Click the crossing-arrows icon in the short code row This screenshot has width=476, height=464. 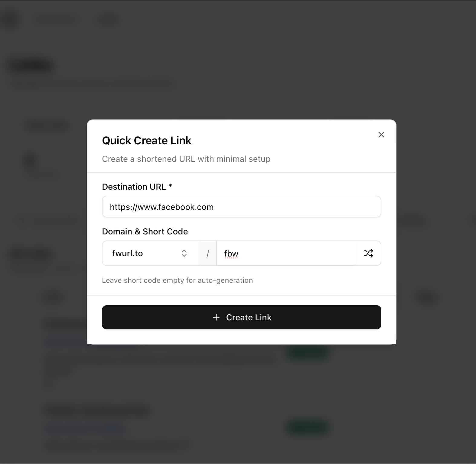click(369, 253)
